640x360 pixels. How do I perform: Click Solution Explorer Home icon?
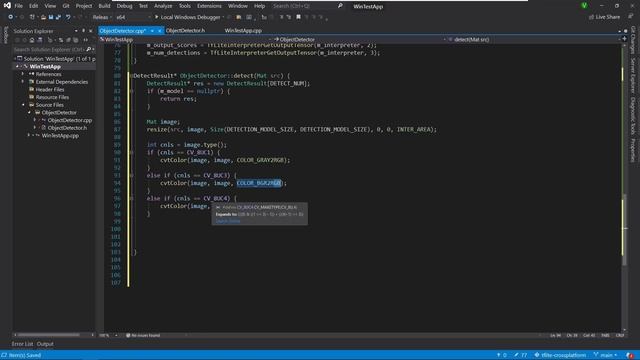click(x=32, y=40)
